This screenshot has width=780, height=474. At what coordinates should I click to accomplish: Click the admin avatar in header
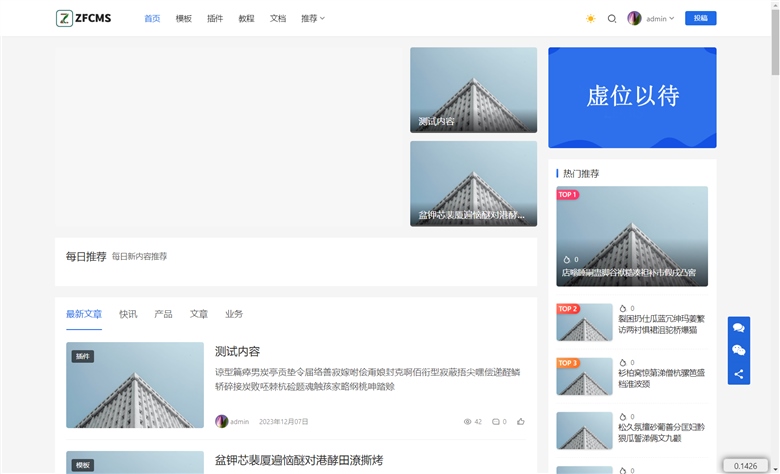(634, 18)
